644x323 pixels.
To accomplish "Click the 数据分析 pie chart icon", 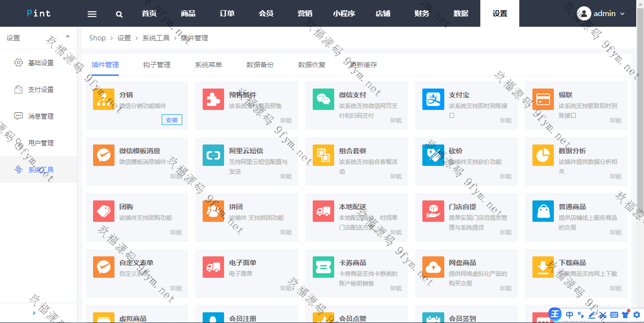I will [x=543, y=155].
